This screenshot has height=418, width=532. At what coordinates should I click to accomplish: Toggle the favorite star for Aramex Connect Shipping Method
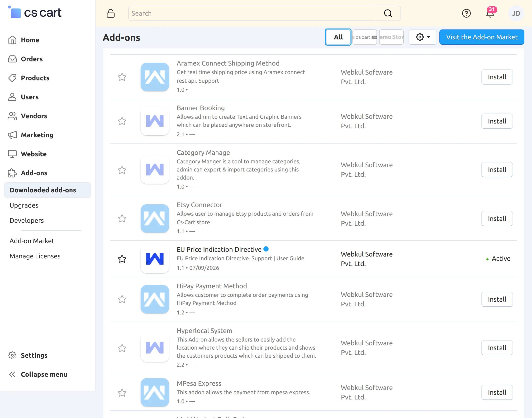point(122,77)
